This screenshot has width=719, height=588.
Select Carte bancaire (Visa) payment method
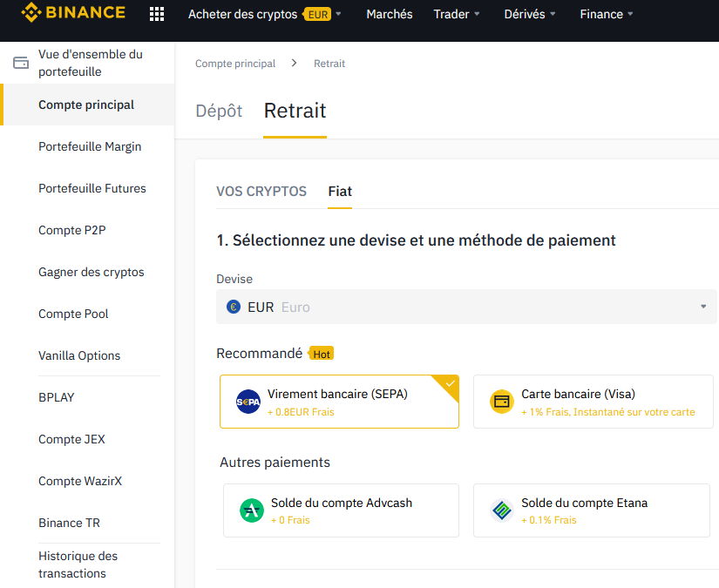(x=594, y=402)
